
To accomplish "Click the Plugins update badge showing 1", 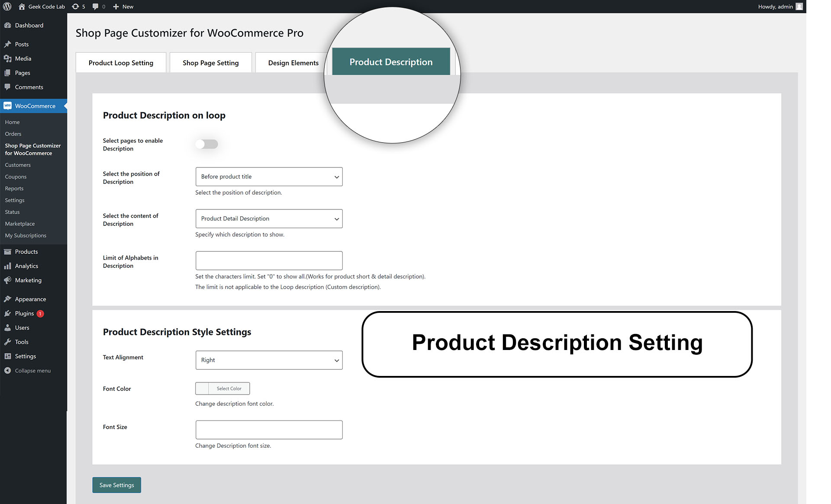I will [40, 314].
